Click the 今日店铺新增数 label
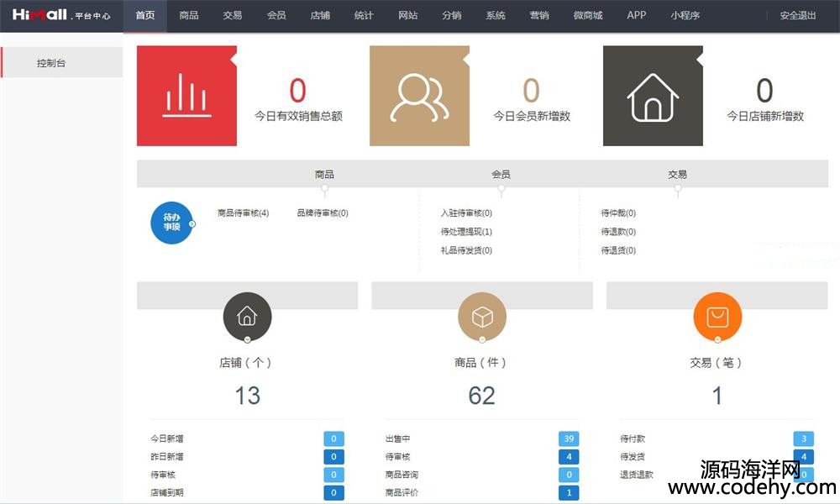This screenshot has width=840, height=504. pyautogui.click(x=765, y=116)
